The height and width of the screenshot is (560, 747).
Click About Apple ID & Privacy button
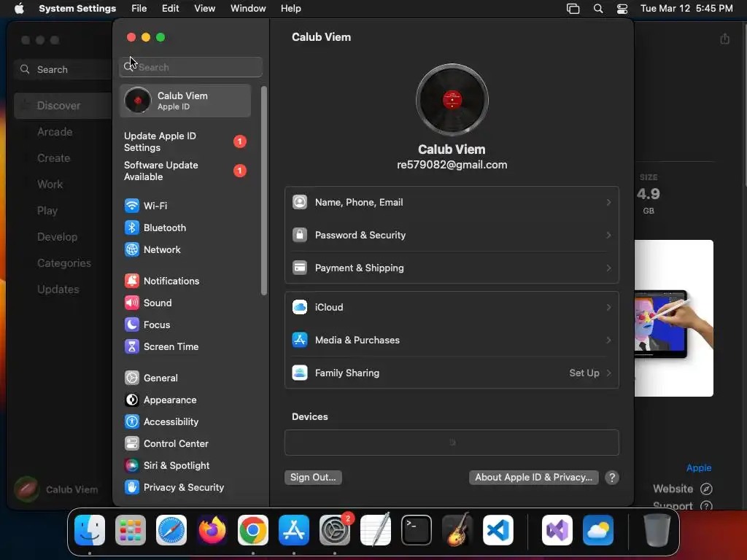(x=533, y=477)
